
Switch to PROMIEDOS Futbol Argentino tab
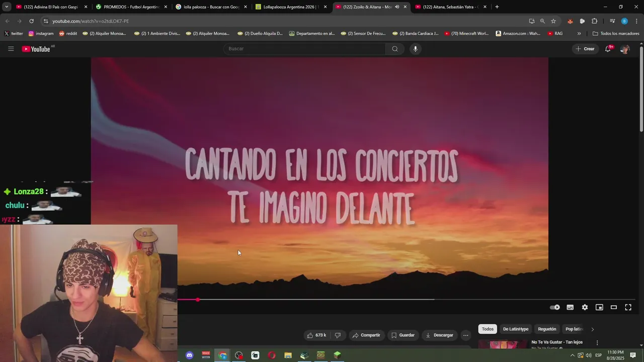pyautogui.click(x=131, y=7)
